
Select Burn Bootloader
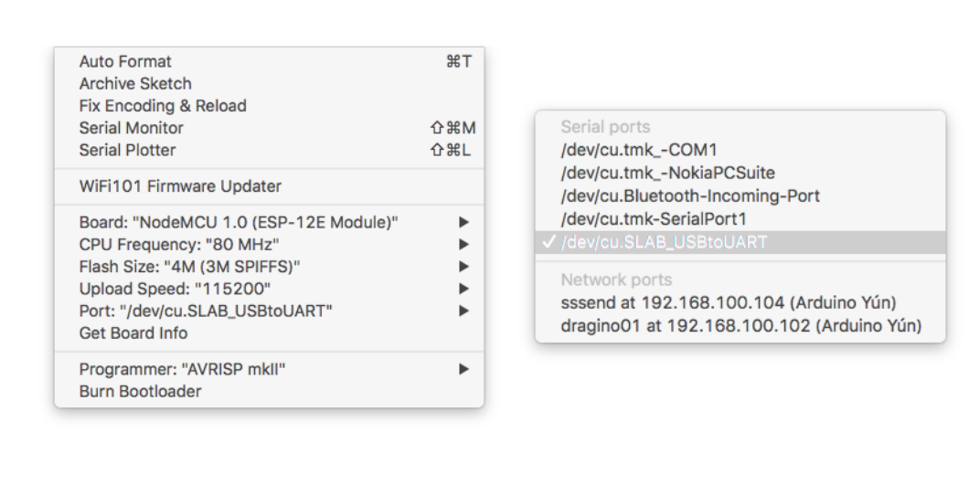click(269, 391)
